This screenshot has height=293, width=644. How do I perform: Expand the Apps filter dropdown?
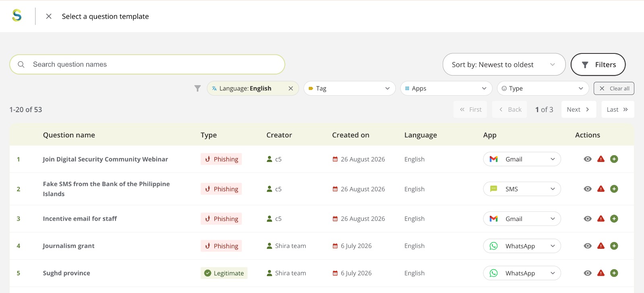[x=446, y=88]
